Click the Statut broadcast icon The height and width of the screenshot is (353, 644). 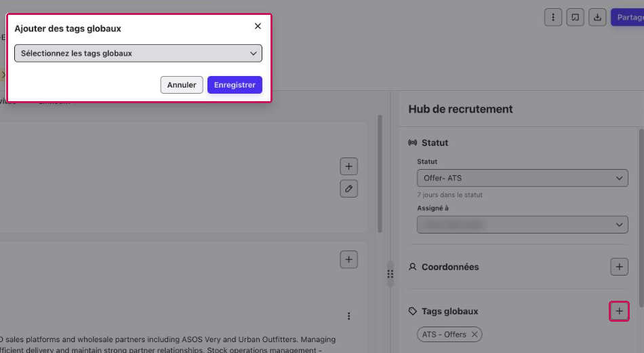pyautogui.click(x=412, y=143)
